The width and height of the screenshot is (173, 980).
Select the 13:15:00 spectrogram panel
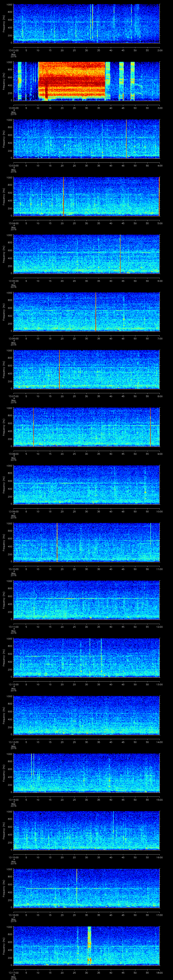tap(86, 831)
